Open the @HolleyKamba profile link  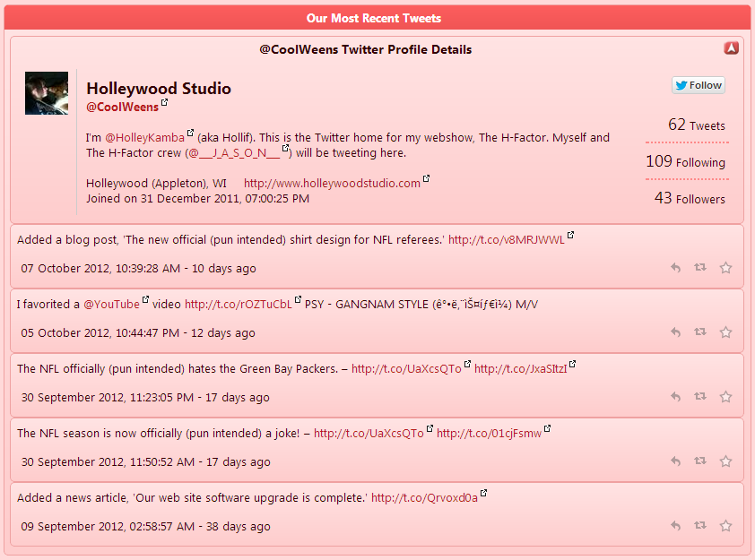(x=144, y=138)
